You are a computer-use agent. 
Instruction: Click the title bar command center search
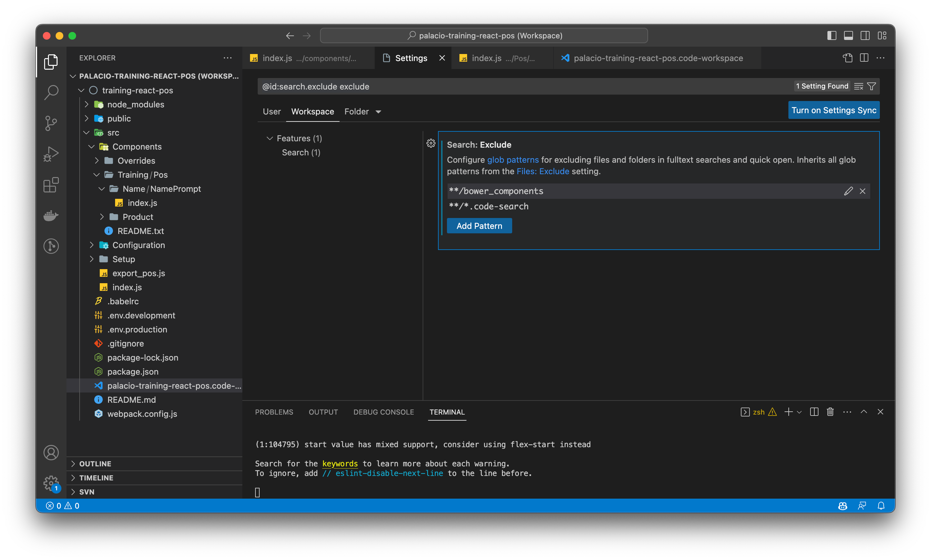pos(484,35)
